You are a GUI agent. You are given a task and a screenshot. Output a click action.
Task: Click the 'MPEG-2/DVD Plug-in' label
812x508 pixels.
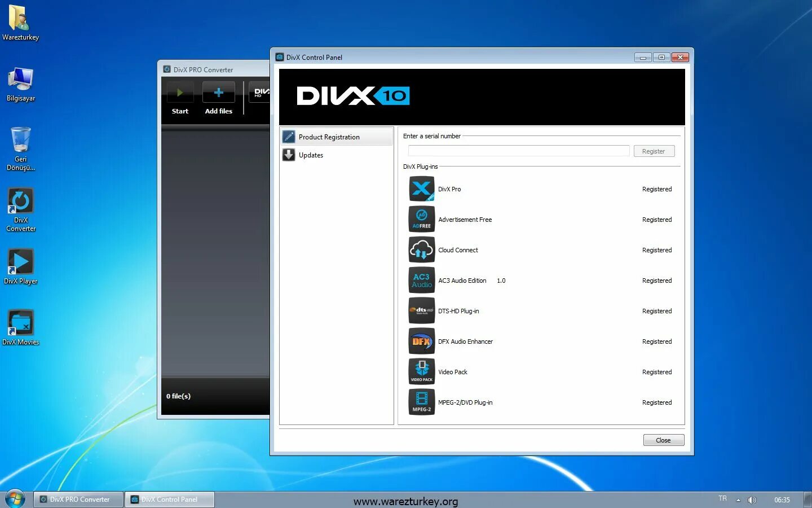tap(465, 402)
